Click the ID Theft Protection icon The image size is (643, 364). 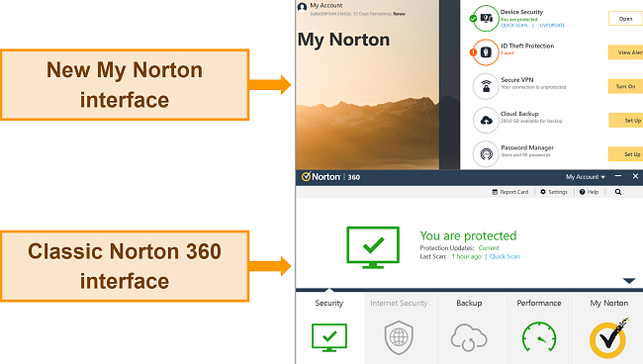486,52
